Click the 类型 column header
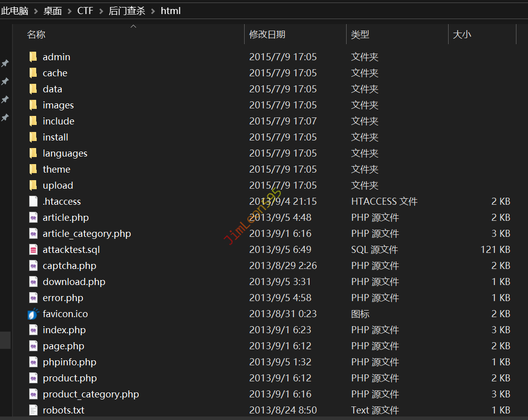The height and width of the screenshot is (420, 528). [x=360, y=35]
